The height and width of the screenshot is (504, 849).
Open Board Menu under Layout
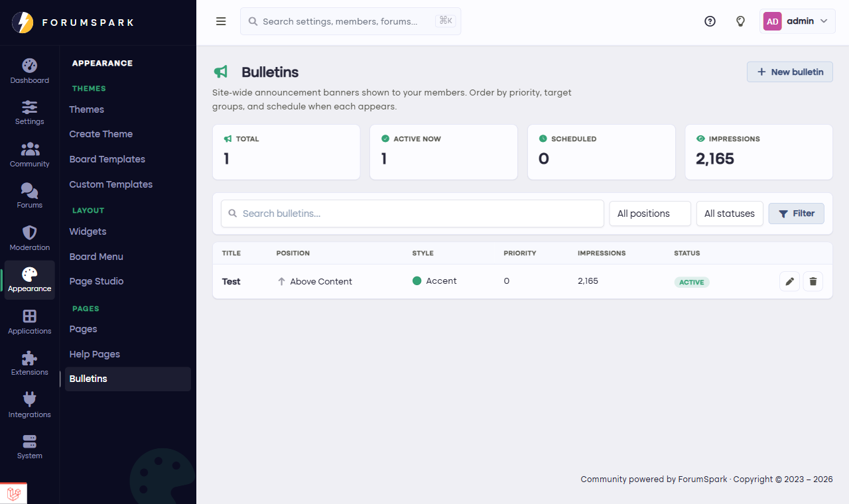[x=96, y=257]
